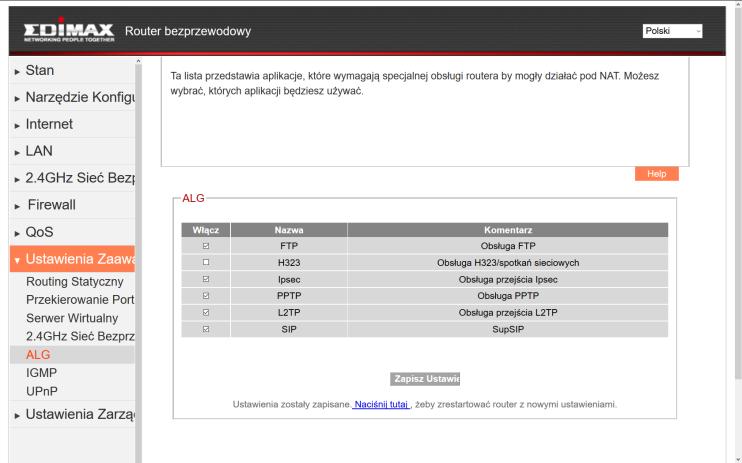
Task: Open the IGMP submenu item
Action: coord(41,373)
